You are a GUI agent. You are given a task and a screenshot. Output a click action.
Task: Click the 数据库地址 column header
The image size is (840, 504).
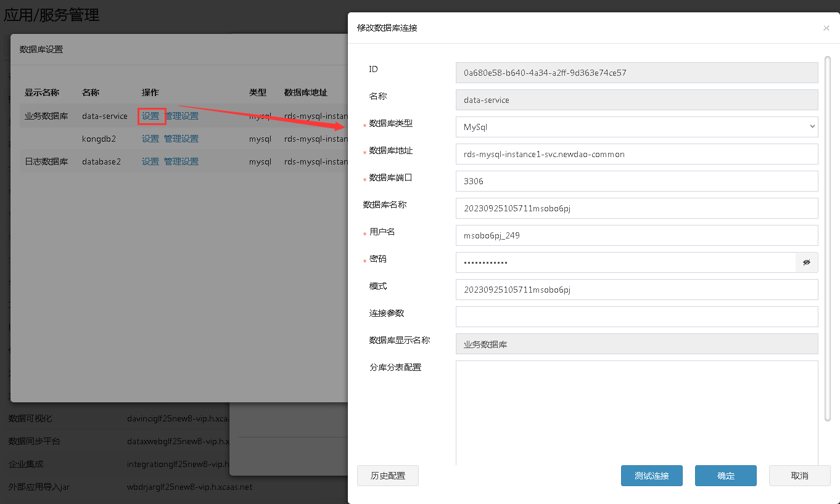click(306, 92)
